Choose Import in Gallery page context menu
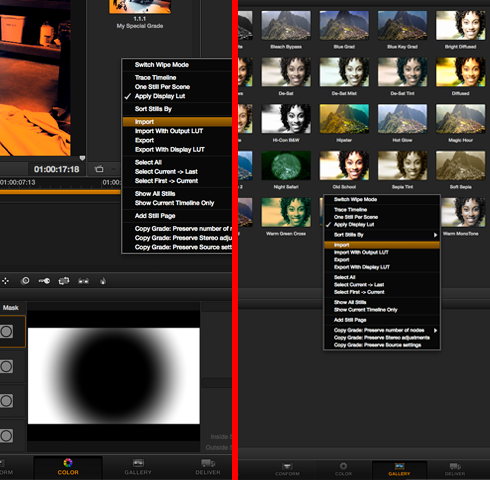Viewport: 490px width, 480px height. pyautogui.click(x=382, y=245)
